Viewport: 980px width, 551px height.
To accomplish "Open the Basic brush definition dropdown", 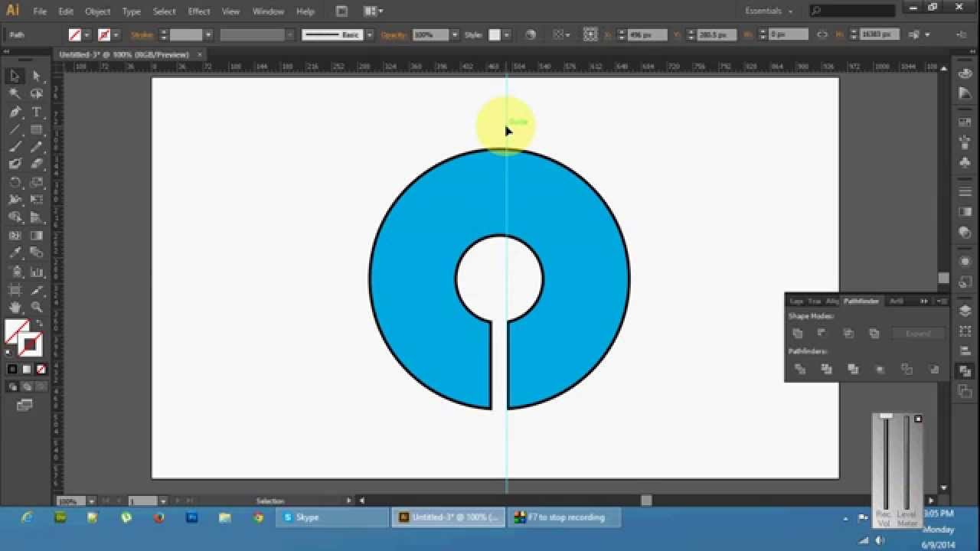I will 370,35.
